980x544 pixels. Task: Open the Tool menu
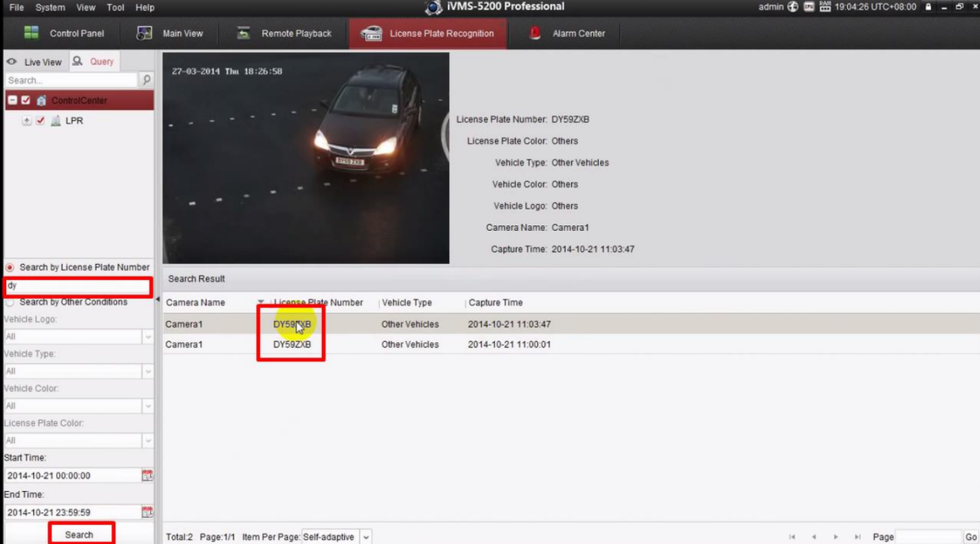coord(115,7)
